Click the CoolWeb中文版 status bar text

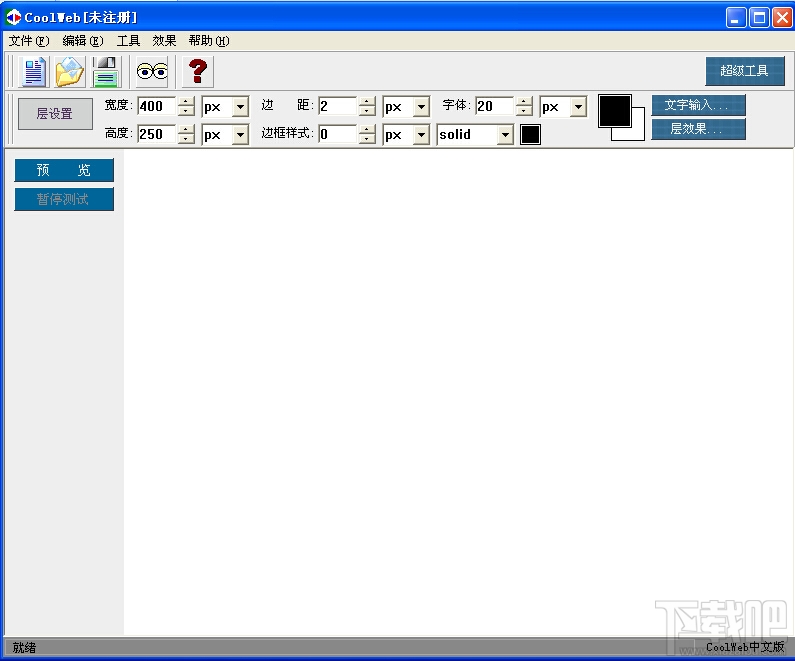point(745,647)
